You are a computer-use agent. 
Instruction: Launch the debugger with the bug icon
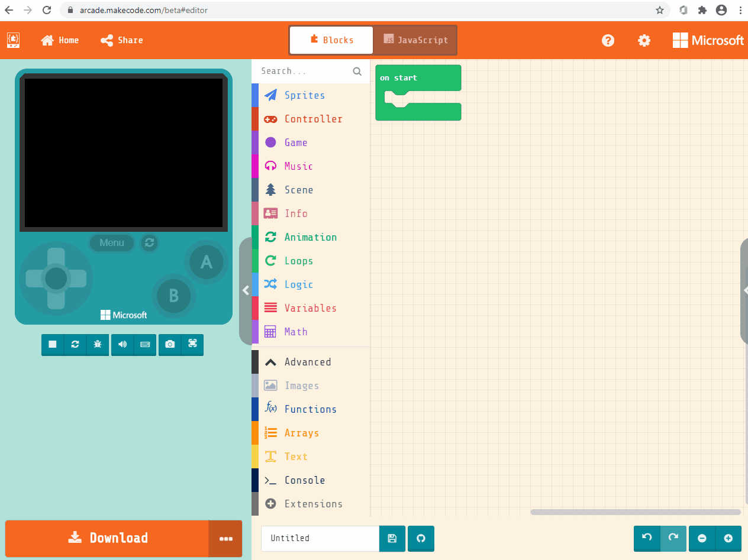tap(97, 345)
